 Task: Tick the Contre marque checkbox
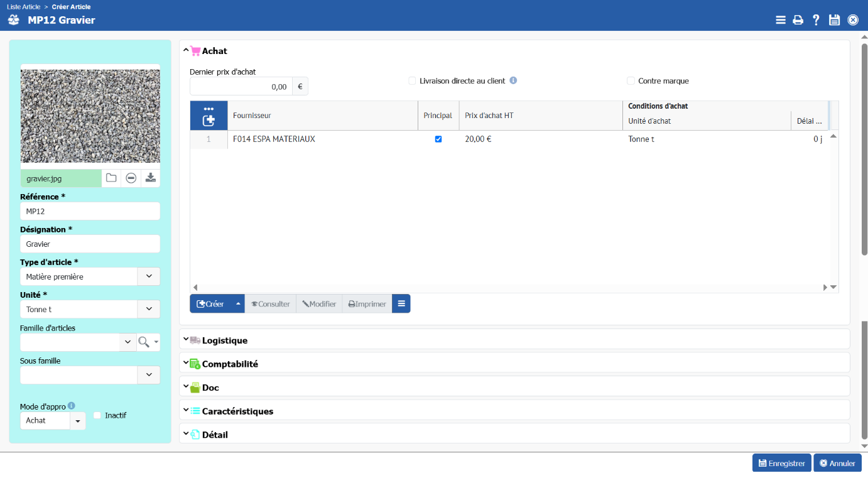coord(631,81)
